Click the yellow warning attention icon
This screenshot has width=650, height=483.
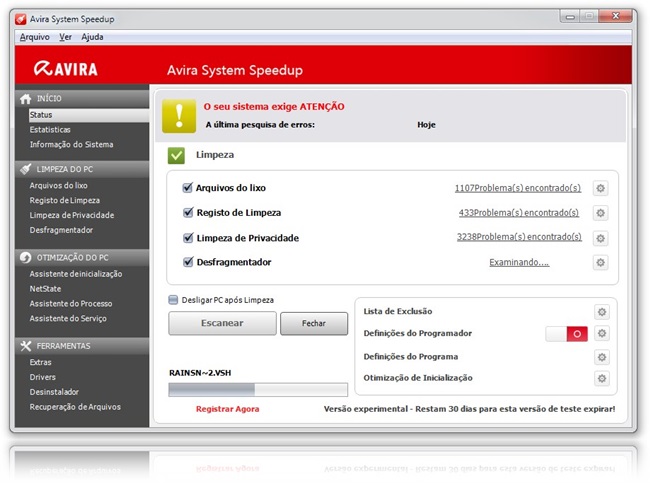[x=179, y=116]
